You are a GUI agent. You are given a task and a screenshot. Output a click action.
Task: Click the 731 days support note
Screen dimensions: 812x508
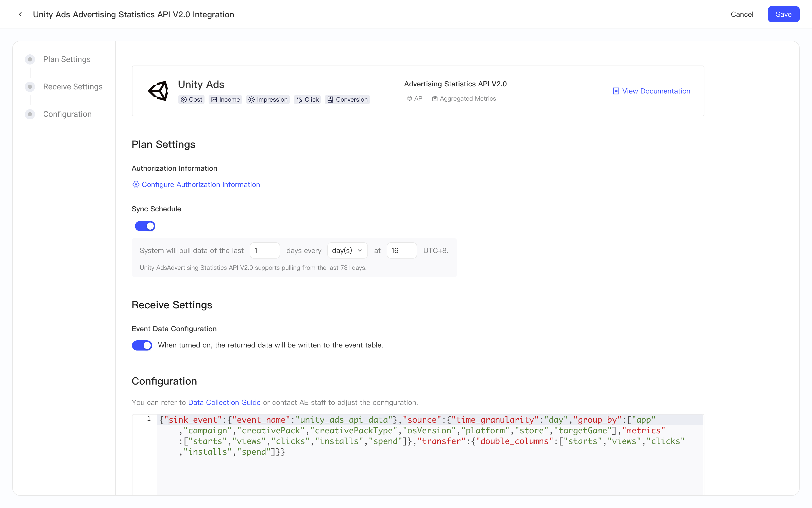[253, 267]
